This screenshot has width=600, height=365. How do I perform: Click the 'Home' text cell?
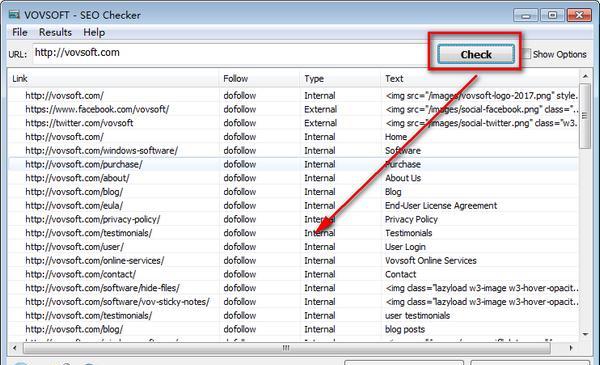396,137
